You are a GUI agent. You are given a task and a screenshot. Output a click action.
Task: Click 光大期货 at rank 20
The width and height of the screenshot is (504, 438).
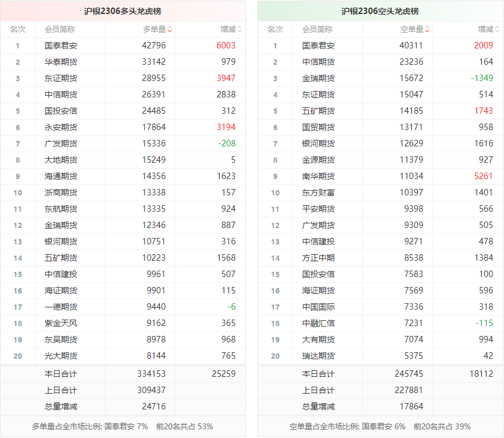61,356
